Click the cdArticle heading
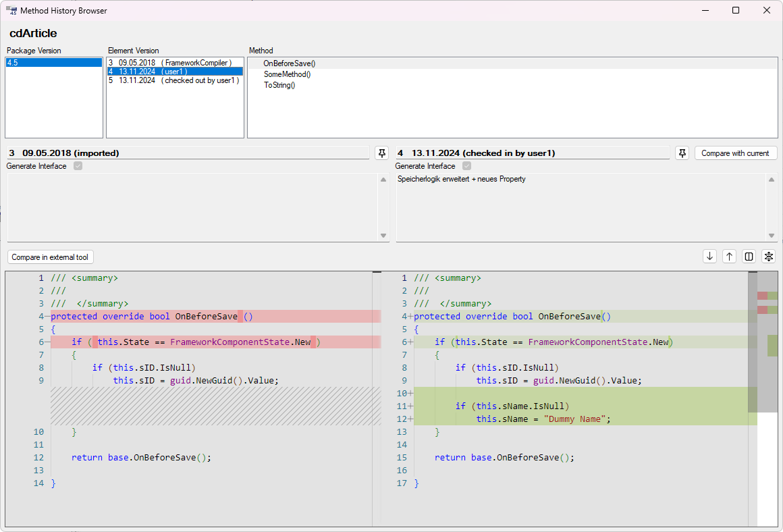This screenshot has height=532, width=783. (33, 33)
